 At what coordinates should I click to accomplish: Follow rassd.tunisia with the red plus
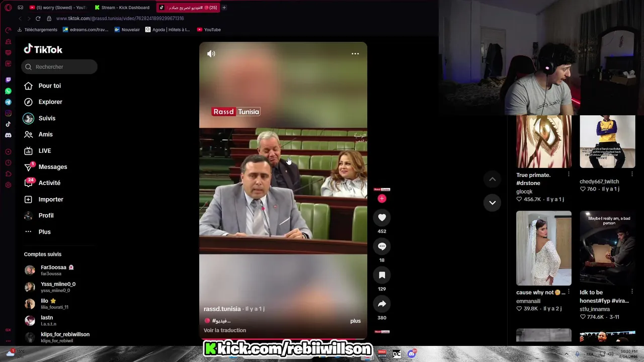coord(382,199)
